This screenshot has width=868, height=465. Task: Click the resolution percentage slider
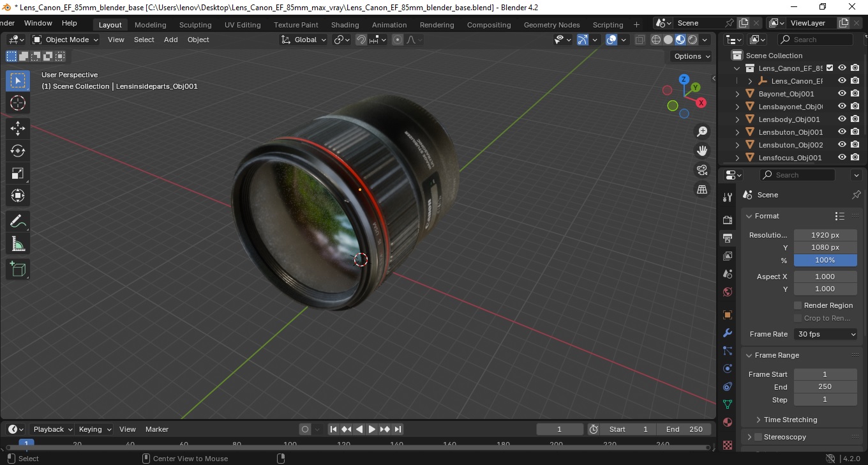click(x=825, y=260)
